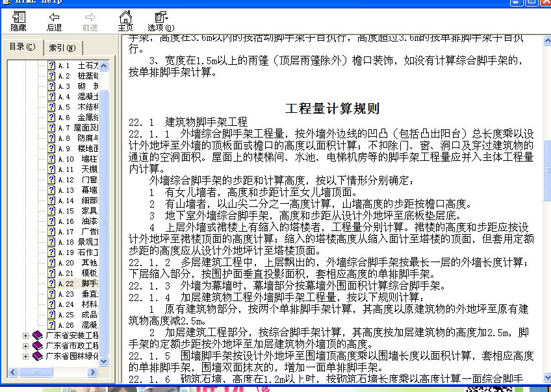Select topic icon for A.7 屋面
The height and width of the screenshot is (392, 551).
51,128
